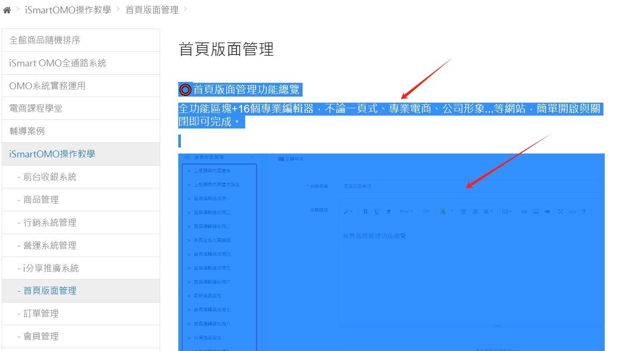Image resolution: width=644 pixels, height=351 pixels.
Task: Click 首頁編輯器版塊一 in screenshot list
Action: [x=212, y=199]
